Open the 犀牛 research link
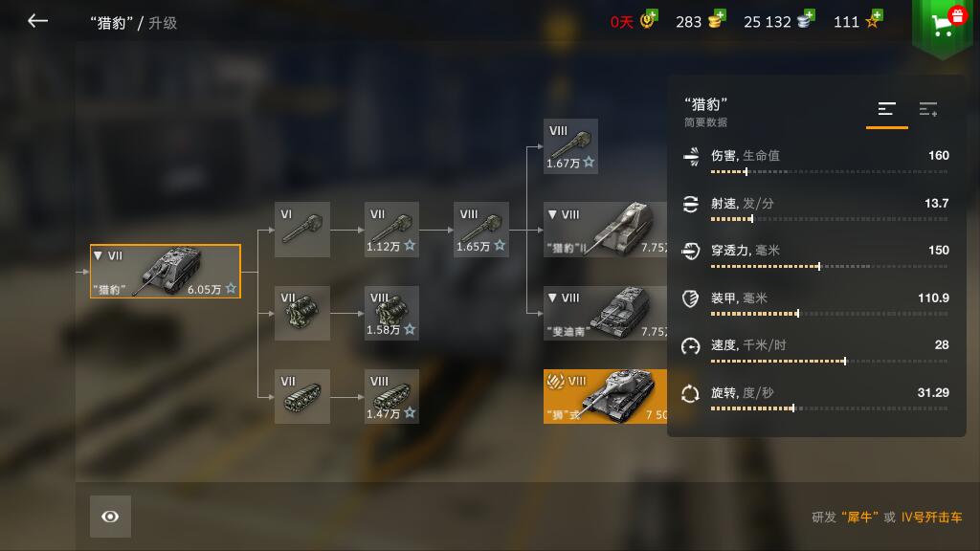This screenshot has height=551, width=980. pyautogui.click(x=859, y=518)
